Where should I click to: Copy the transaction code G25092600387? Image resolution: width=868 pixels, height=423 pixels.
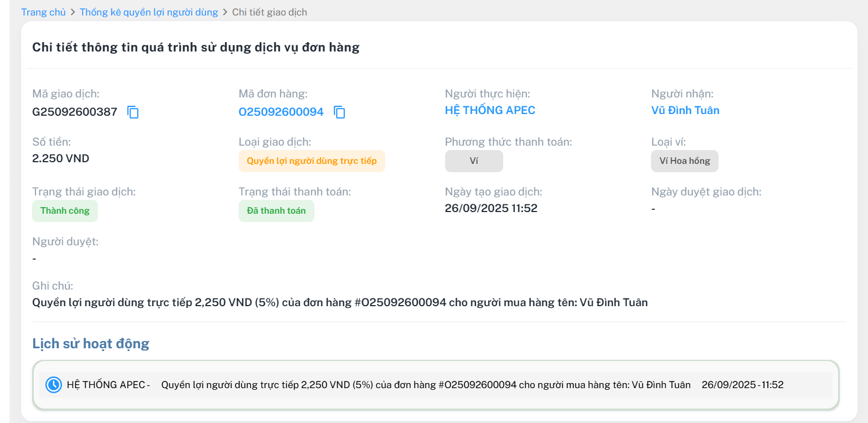click(133, 112)
